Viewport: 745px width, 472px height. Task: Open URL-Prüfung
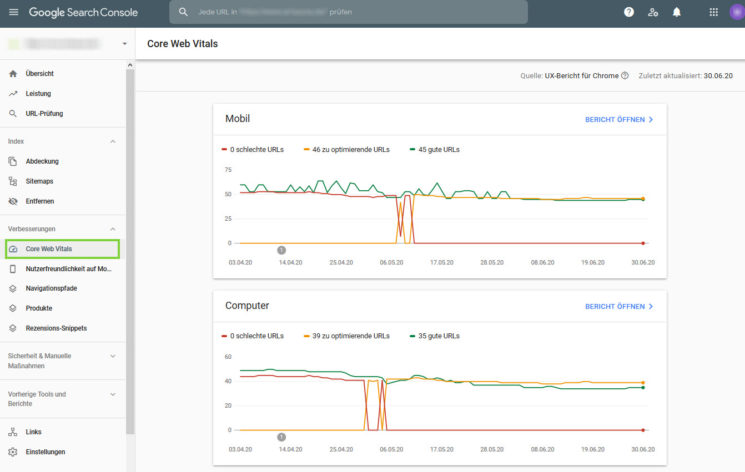(44, 114)
